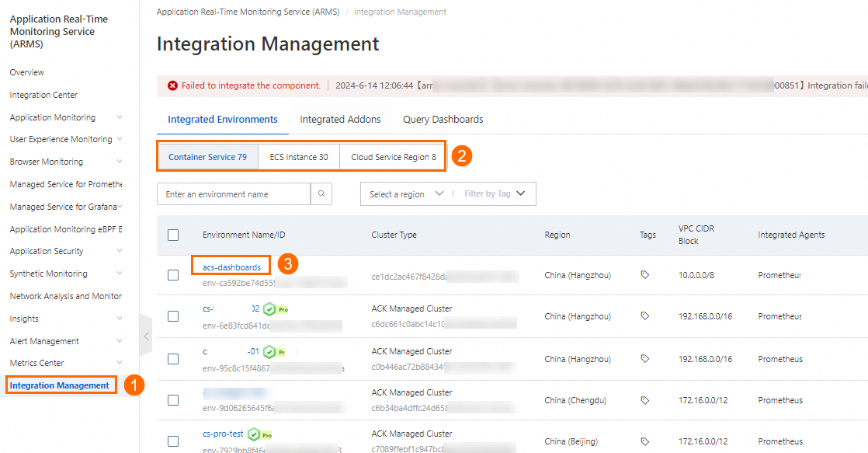Go to Integration Center in sidebar
The image size is (868, 453).
tap(43, 95)
